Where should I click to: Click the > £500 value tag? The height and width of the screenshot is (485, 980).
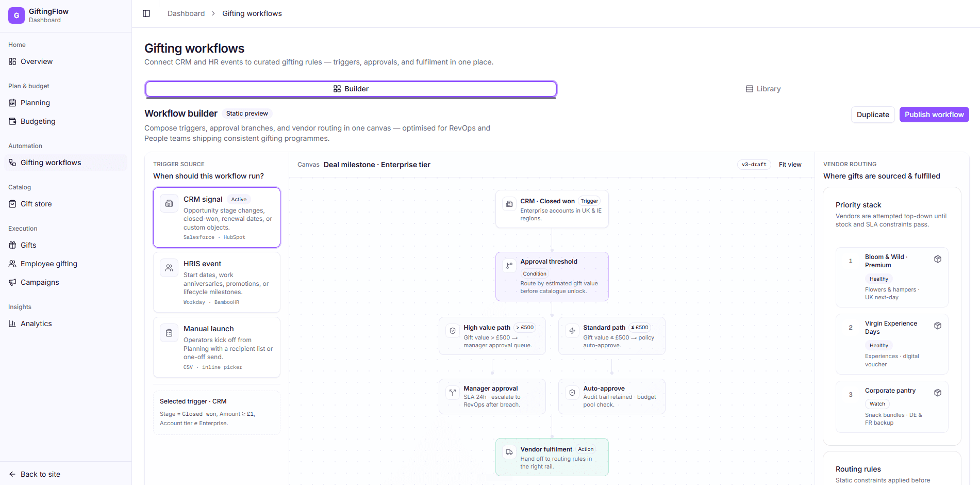click(525, 328)
